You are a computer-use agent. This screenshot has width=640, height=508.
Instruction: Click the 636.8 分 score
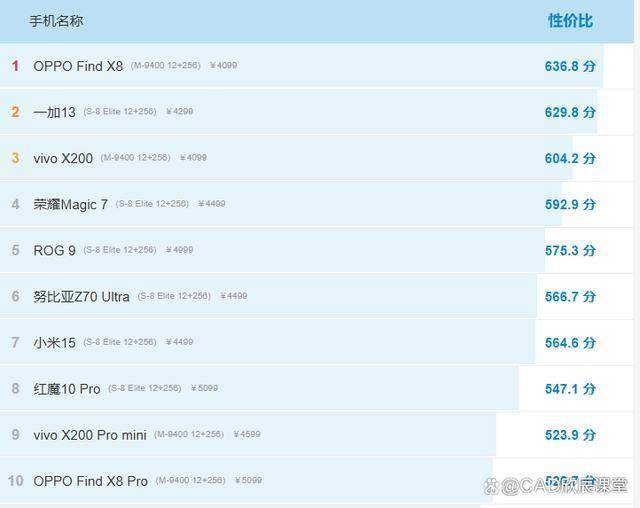click(x=570, y=66)
